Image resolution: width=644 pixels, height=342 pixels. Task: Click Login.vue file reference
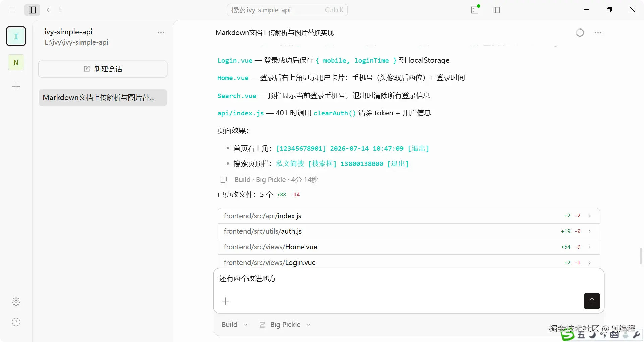point(235,60)
